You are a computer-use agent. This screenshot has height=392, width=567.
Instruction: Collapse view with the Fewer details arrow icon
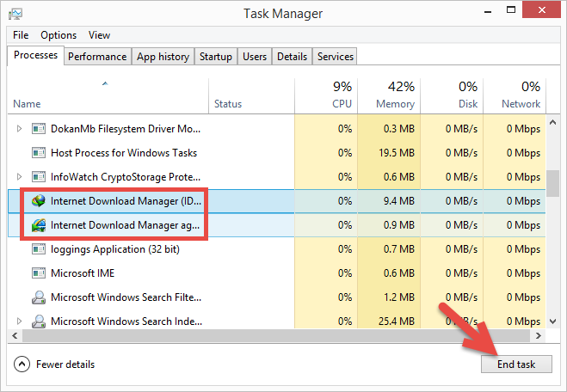tap(22, 364)
